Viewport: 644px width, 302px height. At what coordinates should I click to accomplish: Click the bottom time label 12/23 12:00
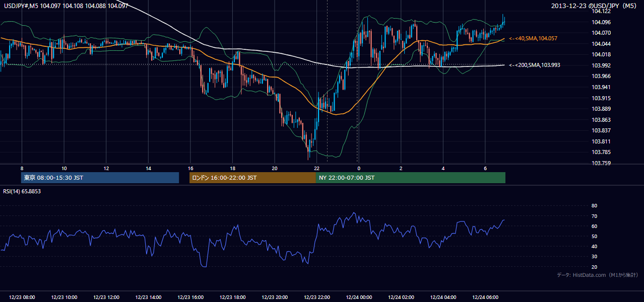pos(106,297)
